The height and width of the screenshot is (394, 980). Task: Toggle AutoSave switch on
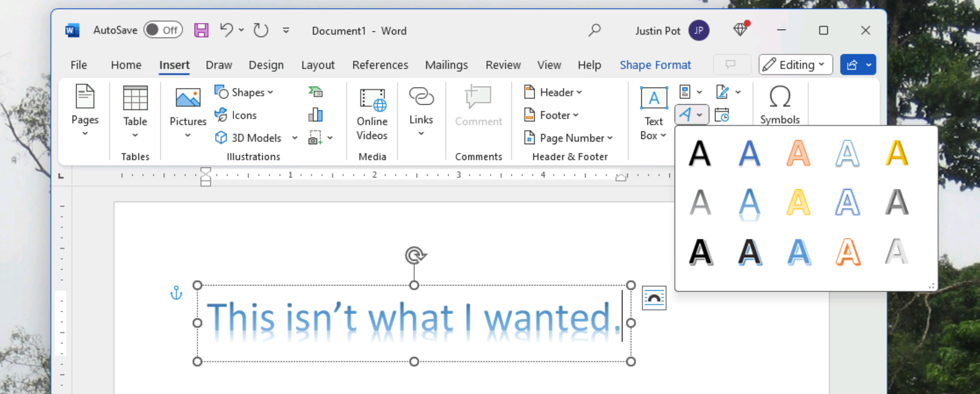coord(163,30)
